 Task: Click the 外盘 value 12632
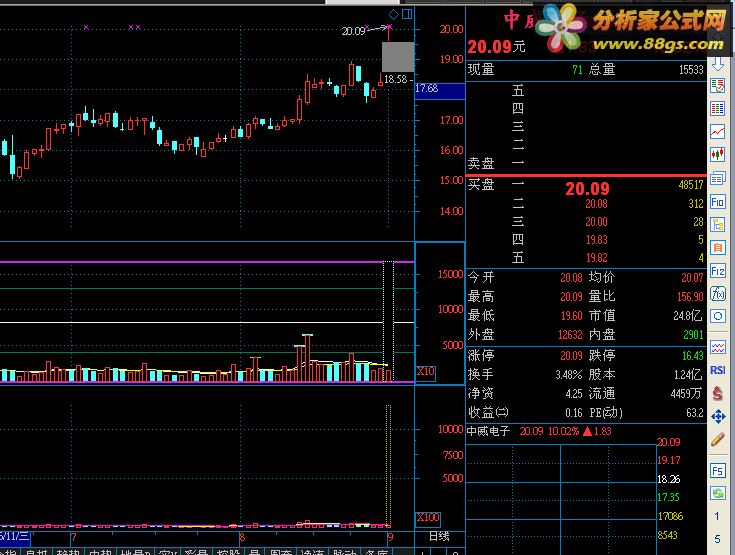click(570, 335)
